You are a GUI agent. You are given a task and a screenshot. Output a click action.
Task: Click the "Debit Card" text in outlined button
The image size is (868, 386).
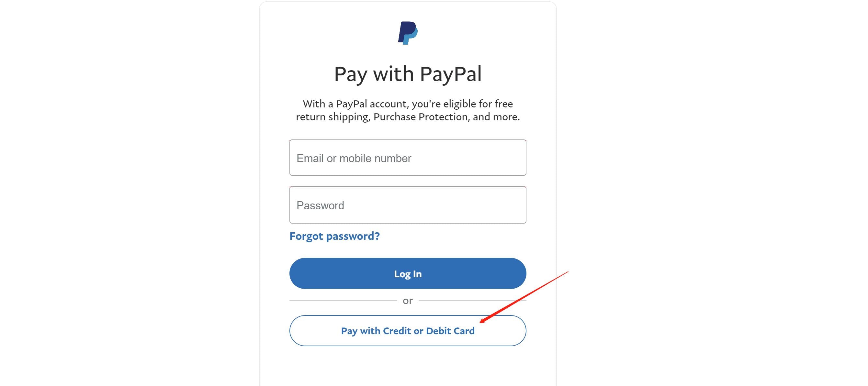click(450, 331)
